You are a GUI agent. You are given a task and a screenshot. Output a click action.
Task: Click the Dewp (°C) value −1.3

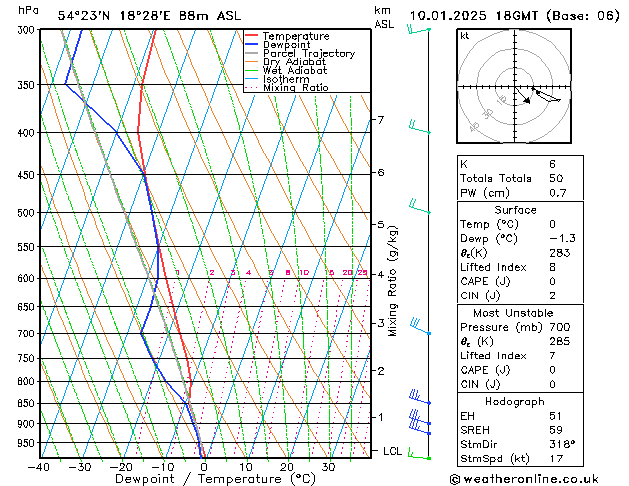coord(562,239)
